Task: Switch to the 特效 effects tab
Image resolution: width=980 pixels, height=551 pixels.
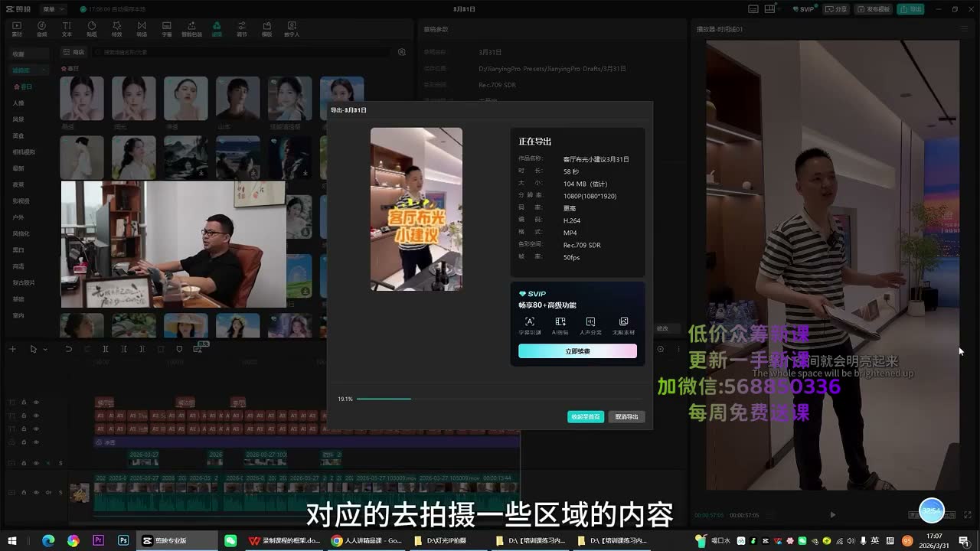Action: click(116, 29)
